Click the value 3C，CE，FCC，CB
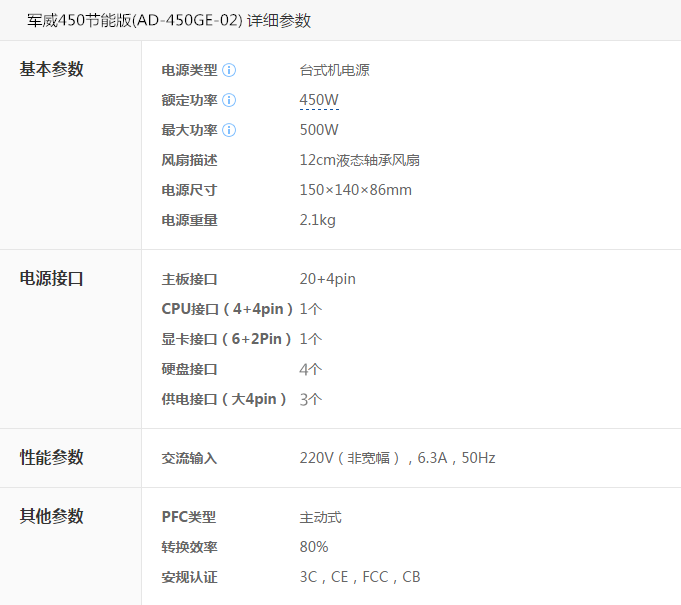The height and width of the screenshot is (605, 681). [360, 577]
